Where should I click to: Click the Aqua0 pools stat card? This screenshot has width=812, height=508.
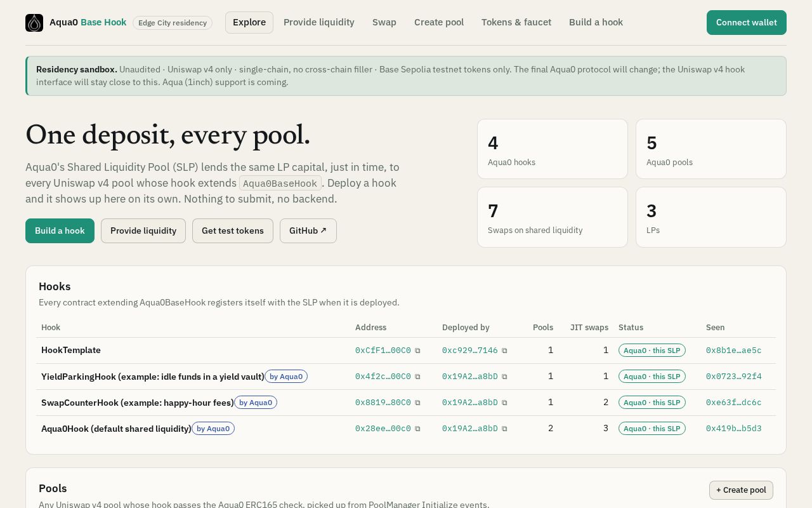(x=711, y=149)
